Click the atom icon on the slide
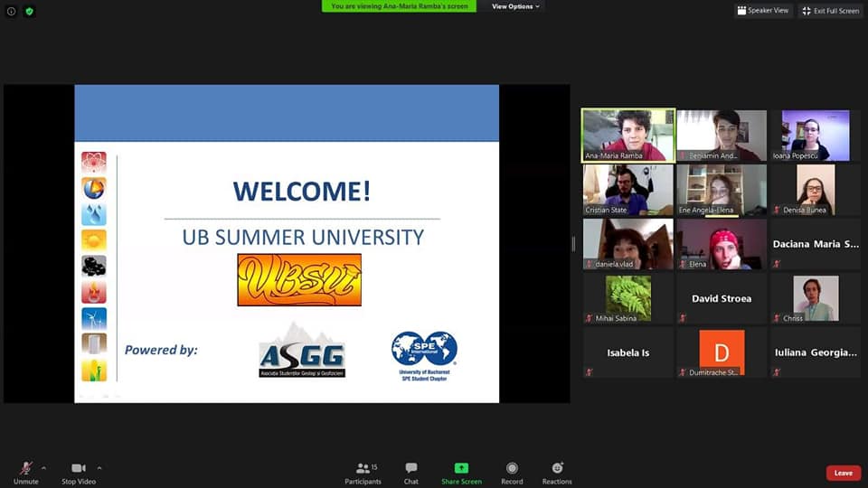The image size is (868, 488). click(94, 162)
